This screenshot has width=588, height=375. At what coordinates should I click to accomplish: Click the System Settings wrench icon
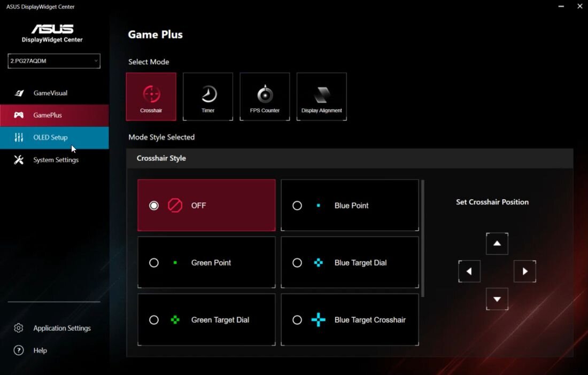(x=19, y=160)
